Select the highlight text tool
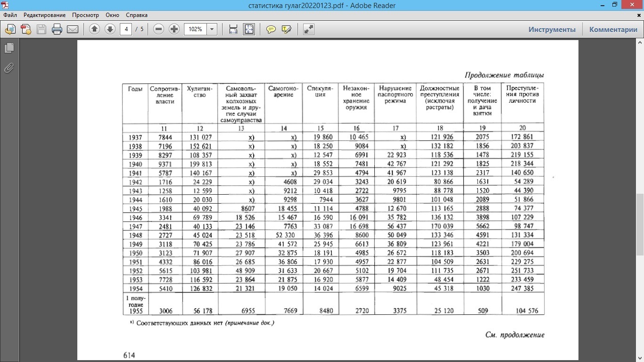The height and width of the screenshot is (362, 644). pyautogui.click(x=286, y=29)
